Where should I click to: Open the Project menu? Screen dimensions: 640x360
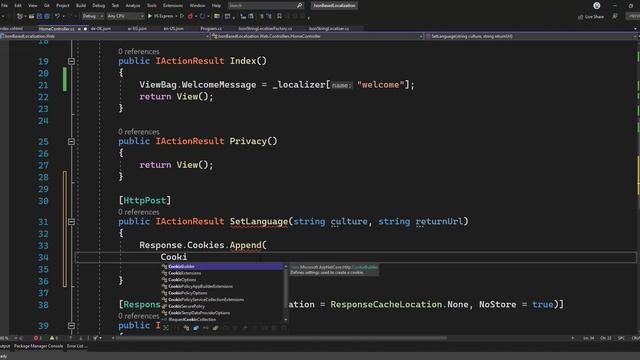click(x=62, y=6)
